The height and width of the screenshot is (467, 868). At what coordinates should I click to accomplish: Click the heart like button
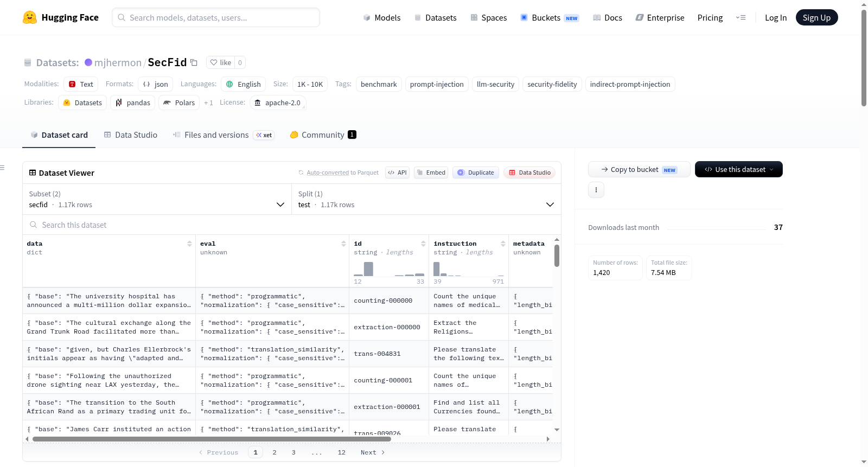coord(221,62)
